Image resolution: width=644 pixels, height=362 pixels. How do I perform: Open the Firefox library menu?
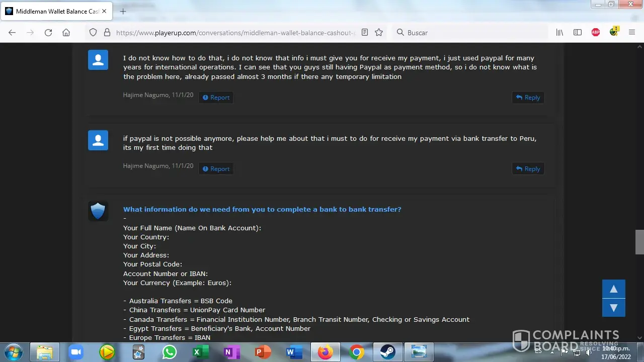point(559,32)
